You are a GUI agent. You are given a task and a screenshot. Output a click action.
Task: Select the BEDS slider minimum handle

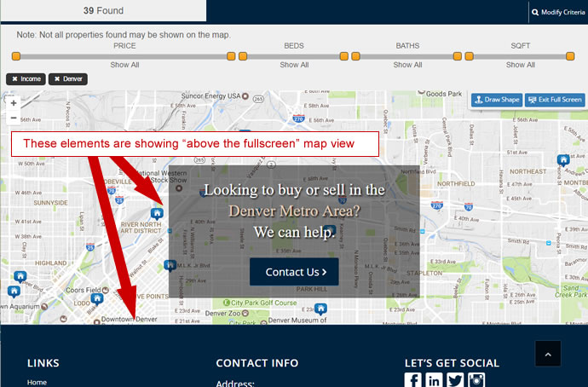tap(243, 56)
